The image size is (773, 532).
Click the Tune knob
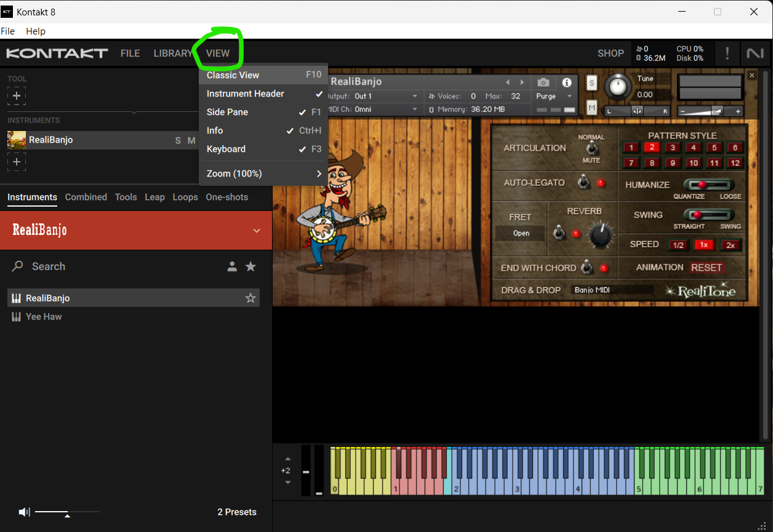pyautogui.click(x=618, y=87)
